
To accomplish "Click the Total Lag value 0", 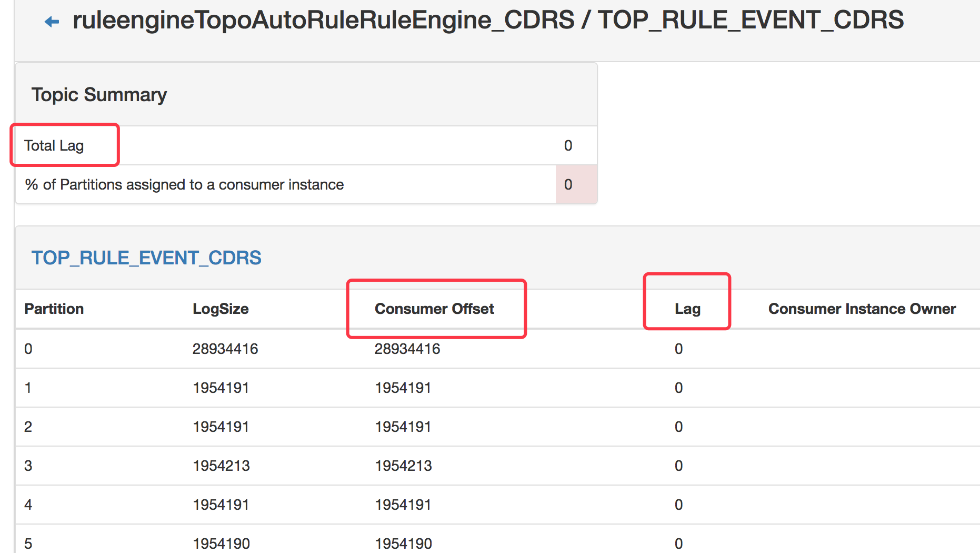I will pos(568,145).
